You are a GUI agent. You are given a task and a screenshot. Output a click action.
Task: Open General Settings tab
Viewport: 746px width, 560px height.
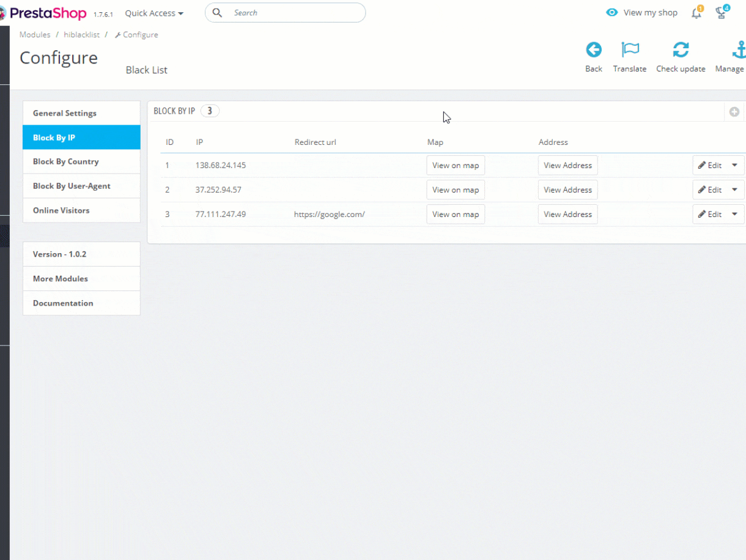click(81, 113)
